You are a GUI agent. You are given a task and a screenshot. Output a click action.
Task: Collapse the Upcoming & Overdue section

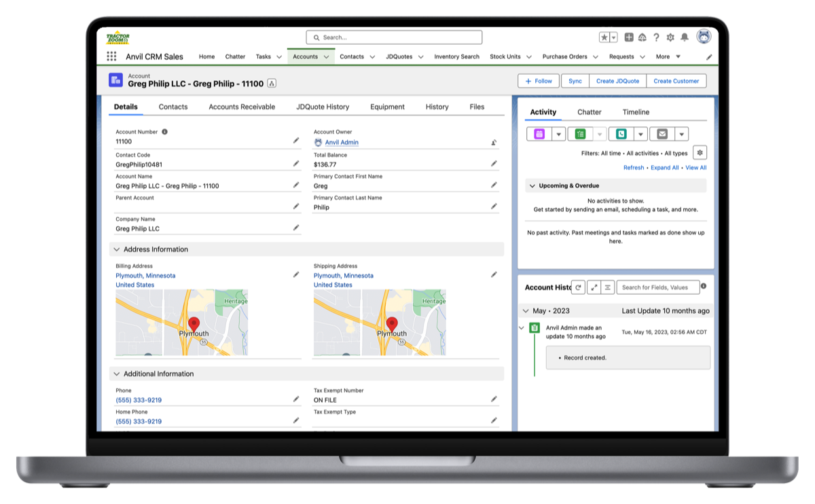point(530,185)
